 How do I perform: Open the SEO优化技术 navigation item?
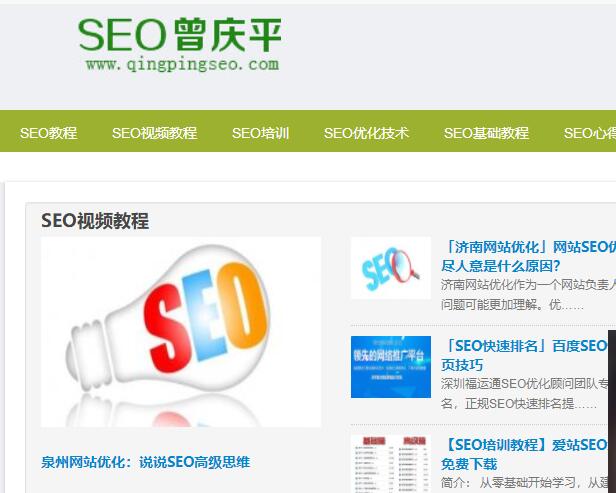[366, 133]
